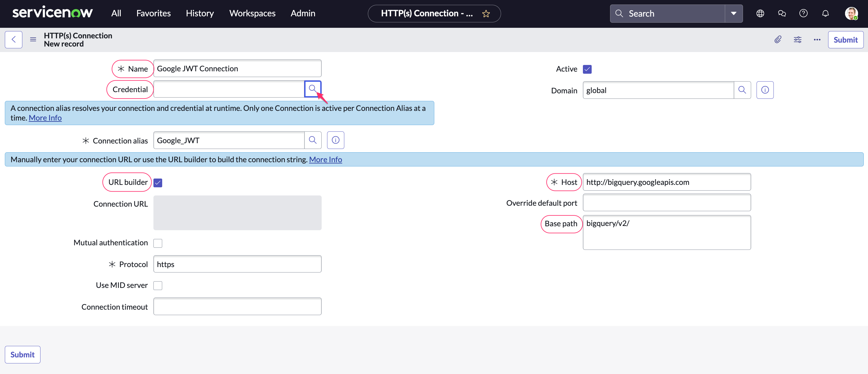
Task: Click the Credential input field
Action: point(229,89)
